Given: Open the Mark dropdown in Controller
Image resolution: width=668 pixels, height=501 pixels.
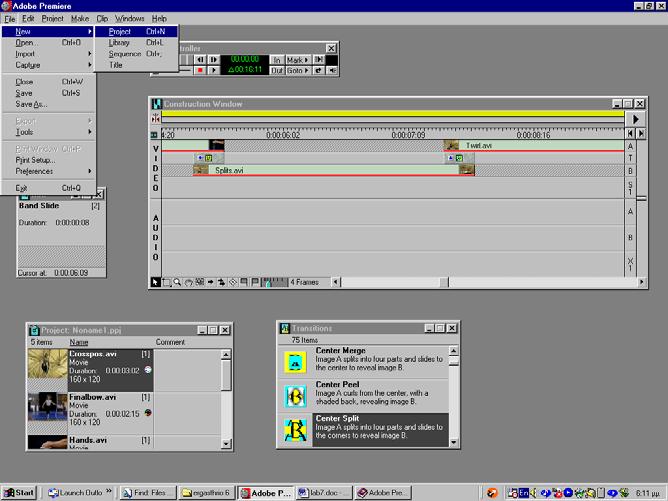Looking at the screenshot, I should (297, 60).
